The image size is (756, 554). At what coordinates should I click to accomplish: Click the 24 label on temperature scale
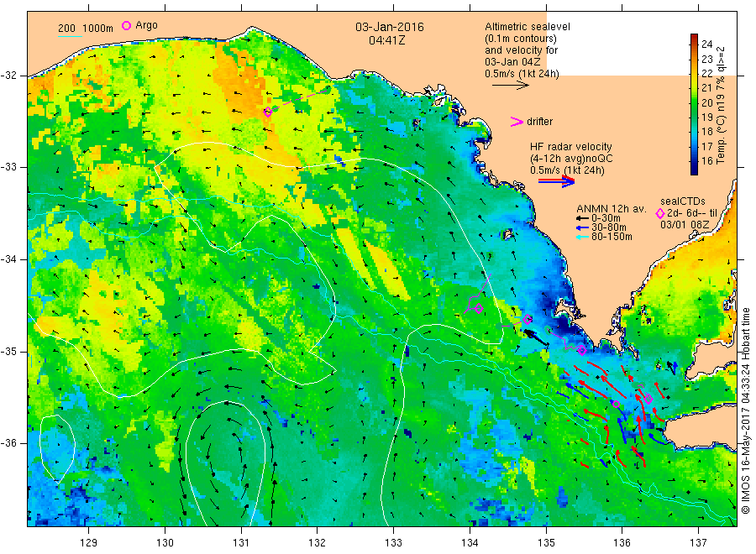click(x=706, y=44)
